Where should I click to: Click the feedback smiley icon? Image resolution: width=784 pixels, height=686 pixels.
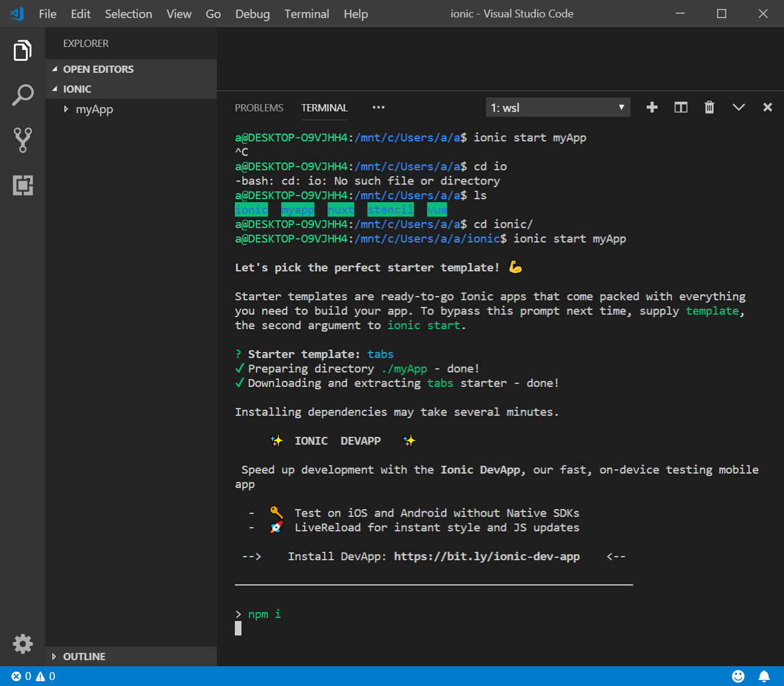(x=738, y=676)
